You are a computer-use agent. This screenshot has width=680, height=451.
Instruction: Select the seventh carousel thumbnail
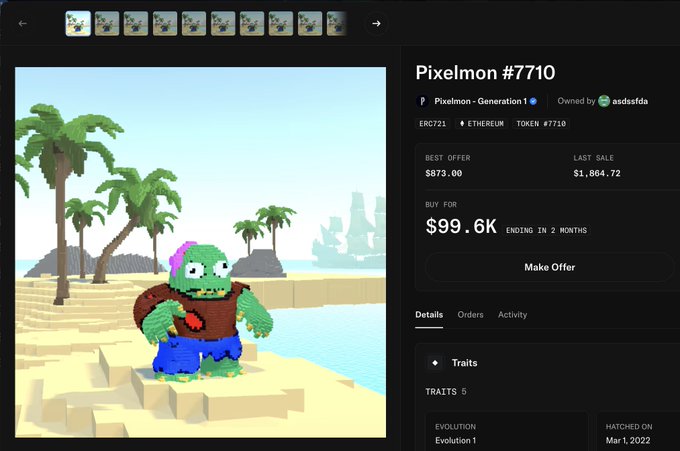(252, 23)
